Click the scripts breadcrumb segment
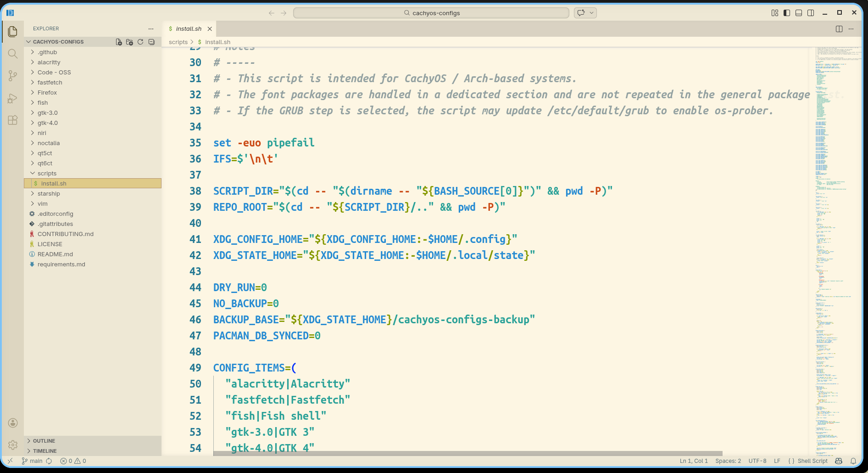 pos(178,42)
